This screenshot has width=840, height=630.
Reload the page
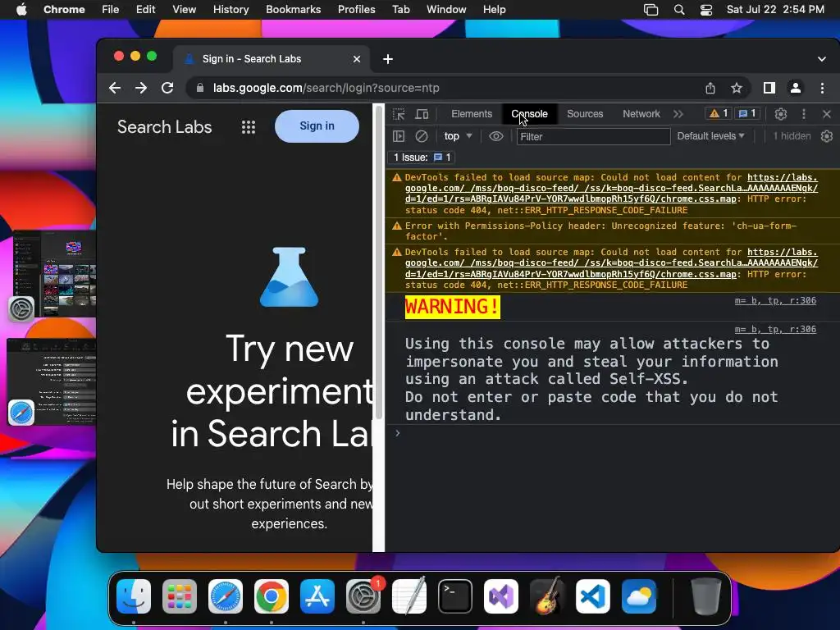click(x=167, y=88)
